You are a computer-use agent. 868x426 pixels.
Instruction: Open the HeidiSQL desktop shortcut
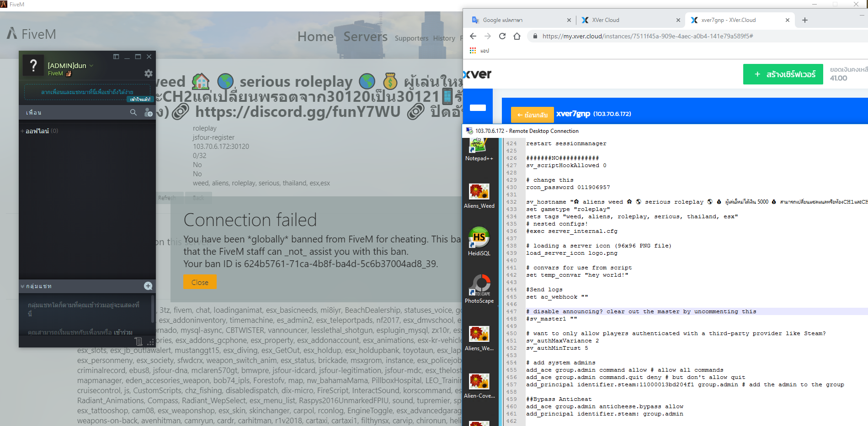(x=479, y=242)
